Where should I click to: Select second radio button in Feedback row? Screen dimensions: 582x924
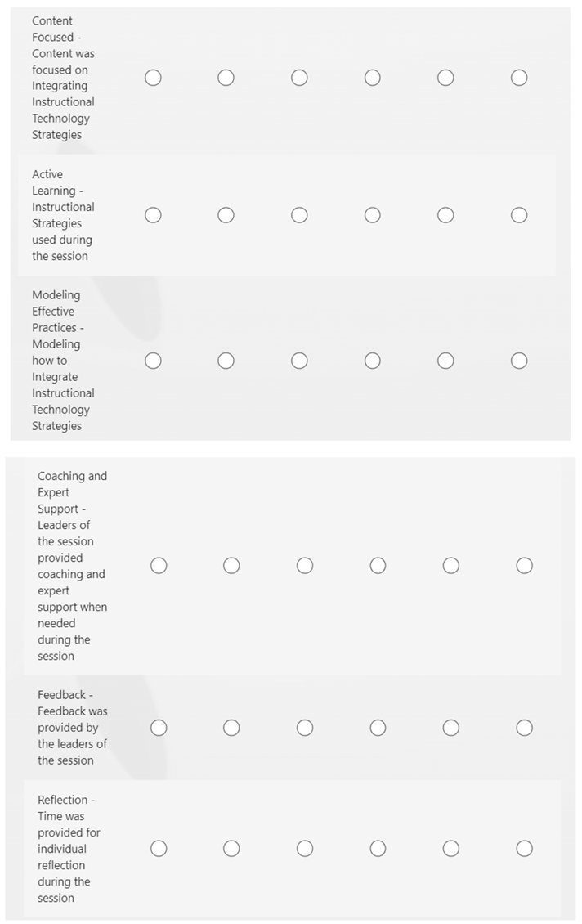click(231, 728)
